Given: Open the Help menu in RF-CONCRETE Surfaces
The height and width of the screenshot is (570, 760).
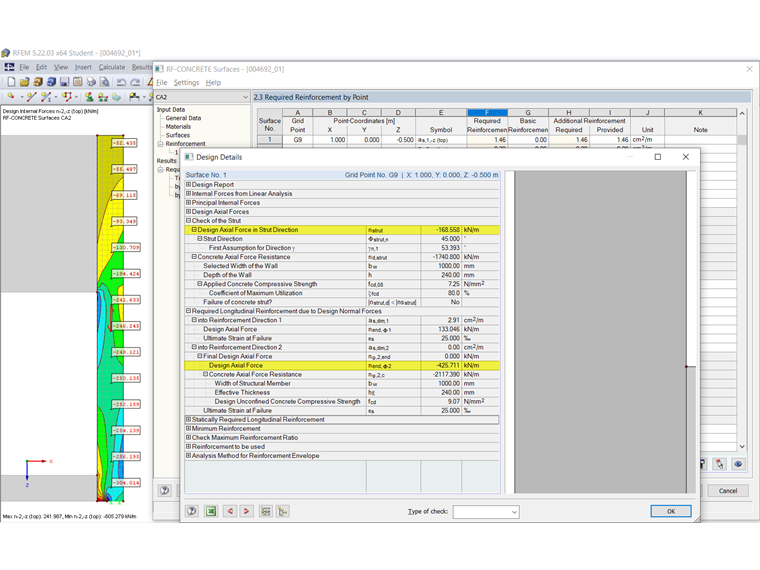Looking at the screenshot, I should (213, 83).
